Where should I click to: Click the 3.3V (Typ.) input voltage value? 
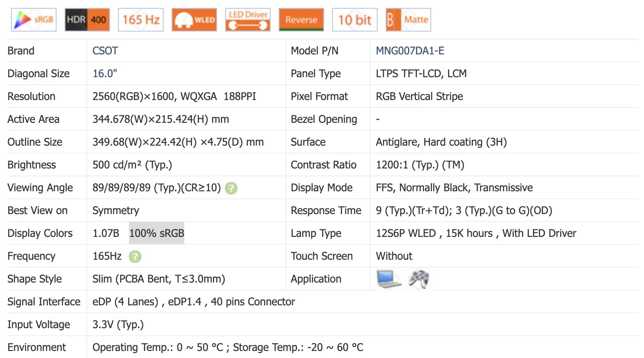[x=118, y=325]
